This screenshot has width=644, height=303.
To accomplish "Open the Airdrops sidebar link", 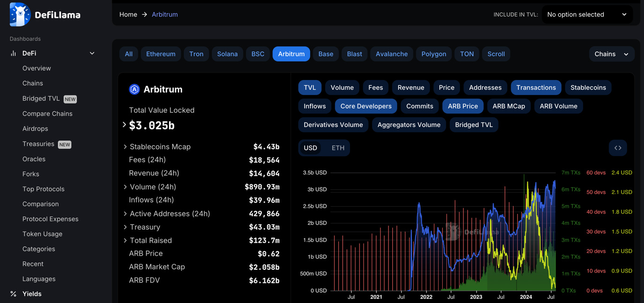I will [35, 129].
